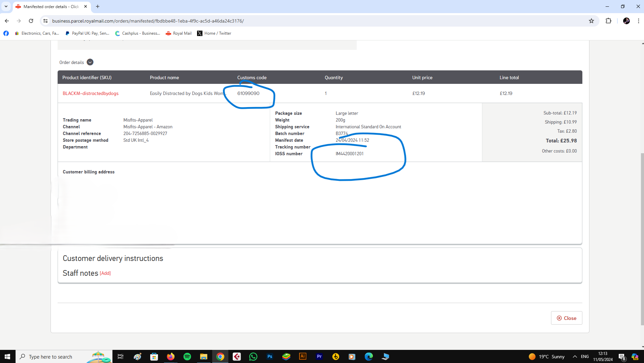
Task: Open the BLACKM-distractedbydogs SKU link
Action: click(x=91, y=93)
